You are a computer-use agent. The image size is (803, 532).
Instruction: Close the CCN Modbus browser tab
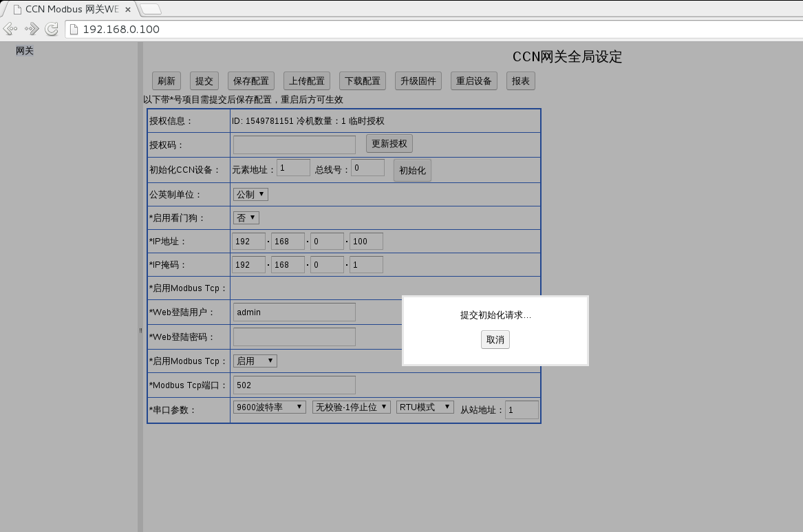(x=127, y=9)
